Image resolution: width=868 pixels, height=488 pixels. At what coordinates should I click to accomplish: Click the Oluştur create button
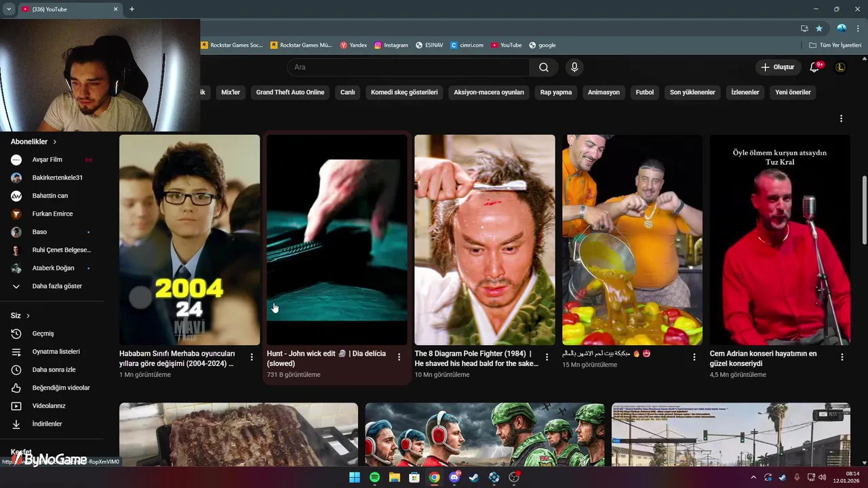(x=778, y=67)
